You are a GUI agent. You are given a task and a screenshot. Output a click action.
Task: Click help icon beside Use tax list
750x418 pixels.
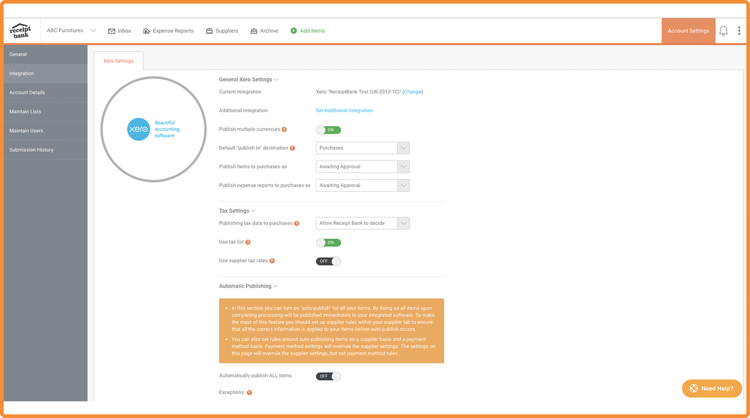coord(248,242)
